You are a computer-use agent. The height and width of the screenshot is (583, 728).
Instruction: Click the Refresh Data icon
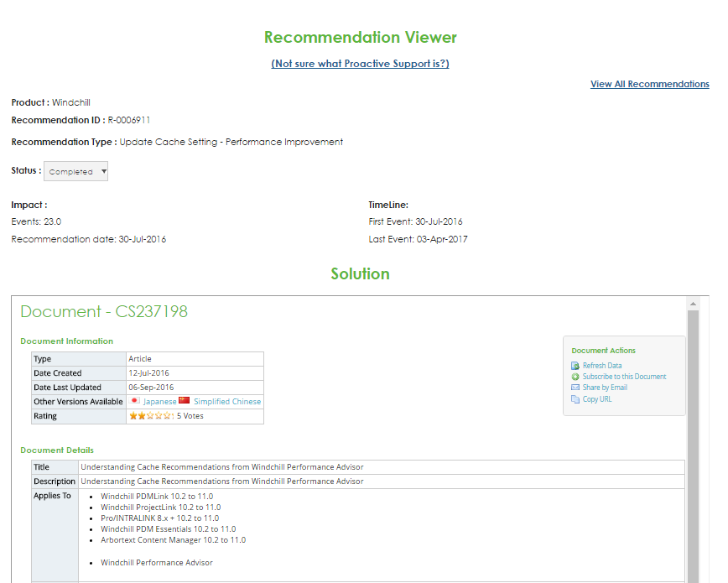(x=575, y=366)
